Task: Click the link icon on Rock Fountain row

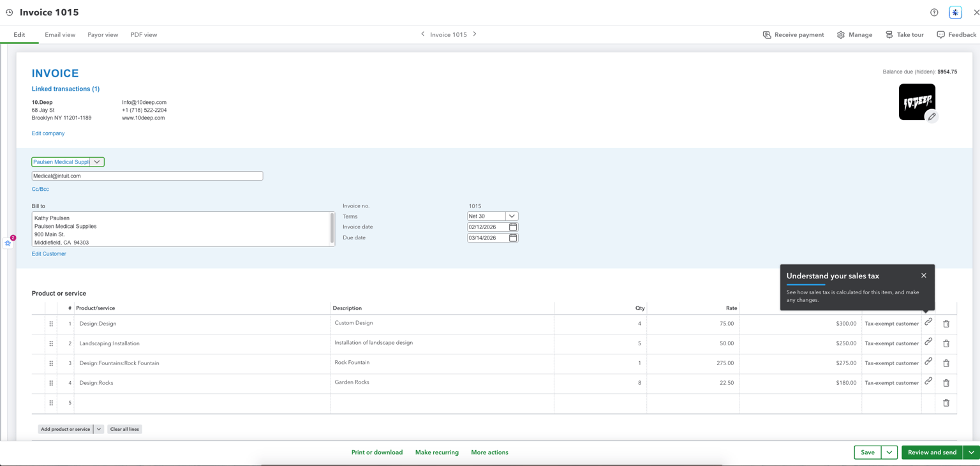Action: coord(928,362)
